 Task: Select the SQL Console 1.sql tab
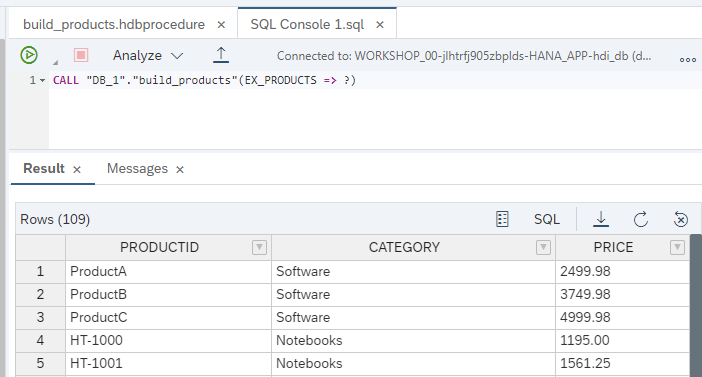coord(307,24)
